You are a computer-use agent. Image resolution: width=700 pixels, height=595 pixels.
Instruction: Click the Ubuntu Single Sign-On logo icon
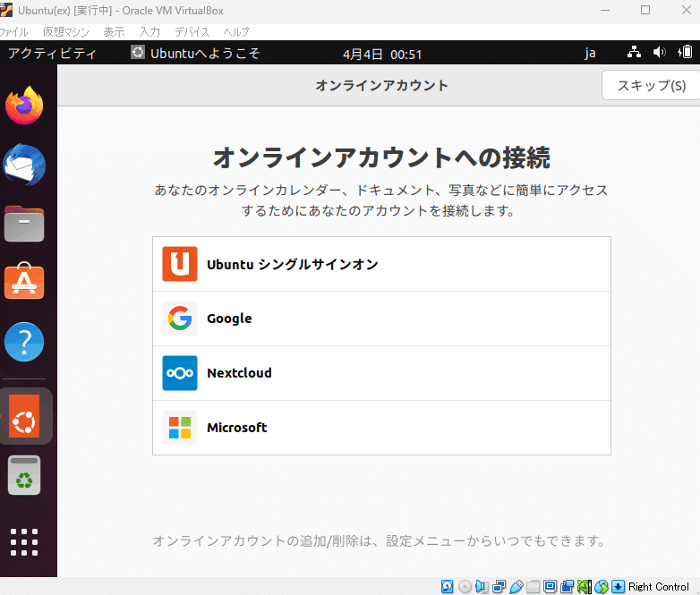[x=179, y=264]
